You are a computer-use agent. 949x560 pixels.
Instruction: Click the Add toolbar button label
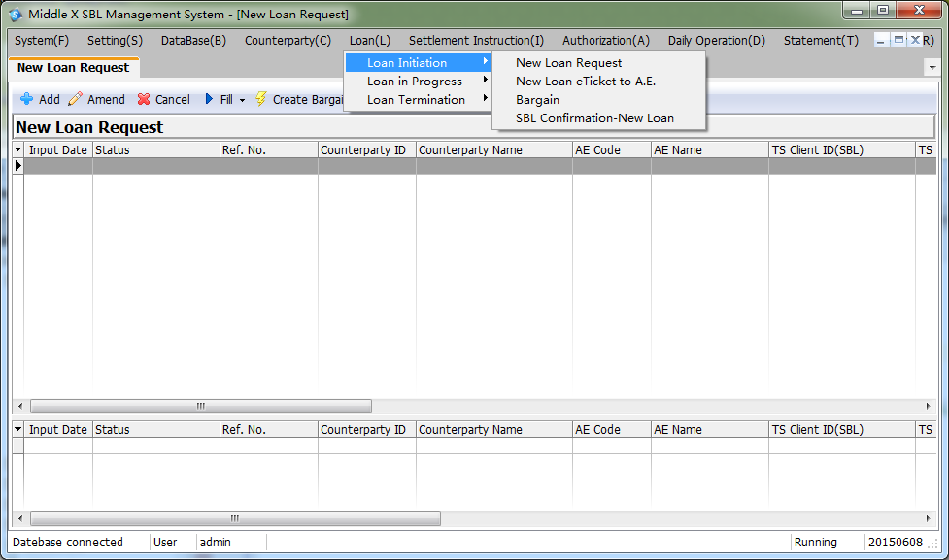pos(50,100)
